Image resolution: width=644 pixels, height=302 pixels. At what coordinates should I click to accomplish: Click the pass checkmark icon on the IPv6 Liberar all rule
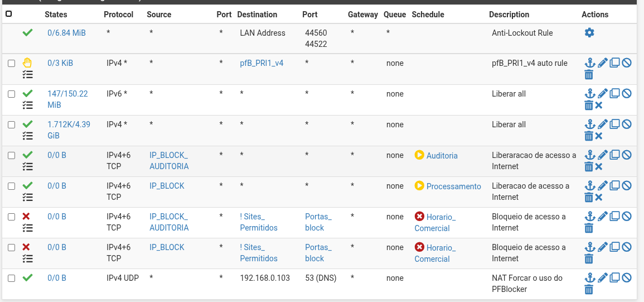[27, 93]
